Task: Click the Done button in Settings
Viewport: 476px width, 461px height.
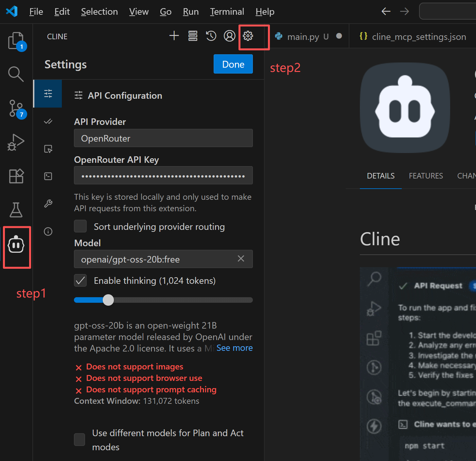Action: point(233,64)
